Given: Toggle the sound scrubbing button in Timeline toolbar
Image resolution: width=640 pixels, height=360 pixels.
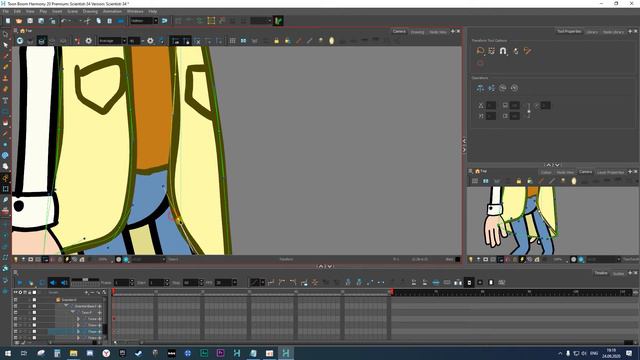Looking at the screenshot, I should click(64, 282).
